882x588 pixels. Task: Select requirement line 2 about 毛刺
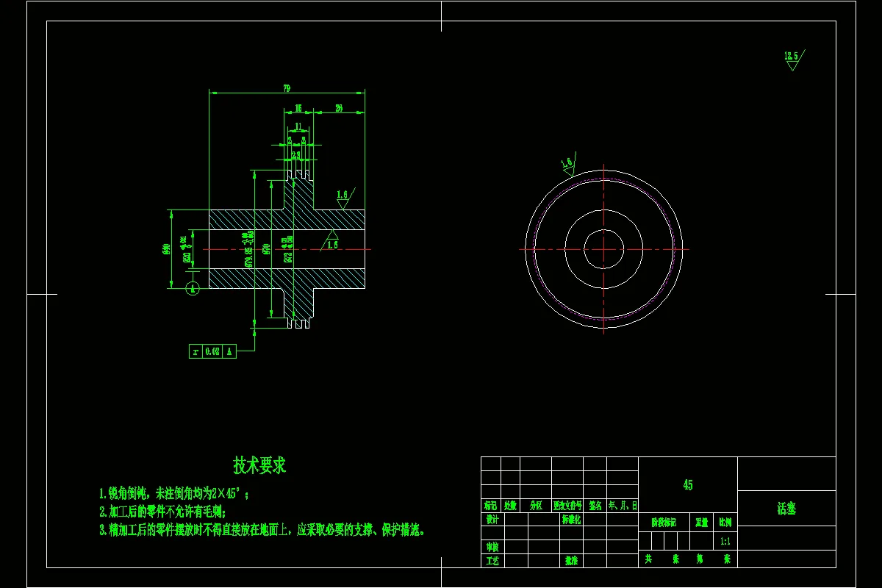[x=162, y=511]
